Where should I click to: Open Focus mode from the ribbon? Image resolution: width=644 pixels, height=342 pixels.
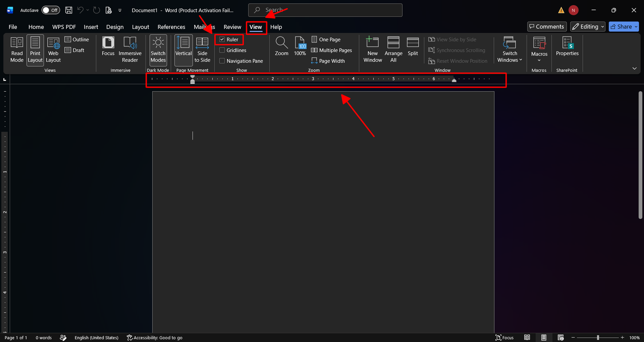(108, 47)
